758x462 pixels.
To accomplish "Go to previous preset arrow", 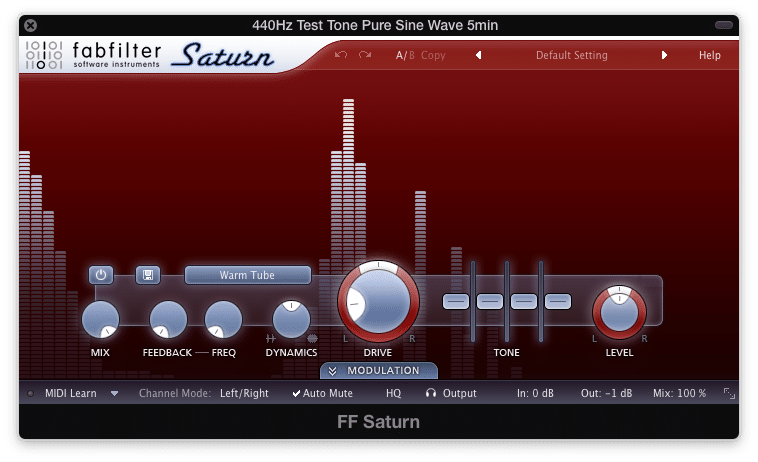I will tap(479, 55).
